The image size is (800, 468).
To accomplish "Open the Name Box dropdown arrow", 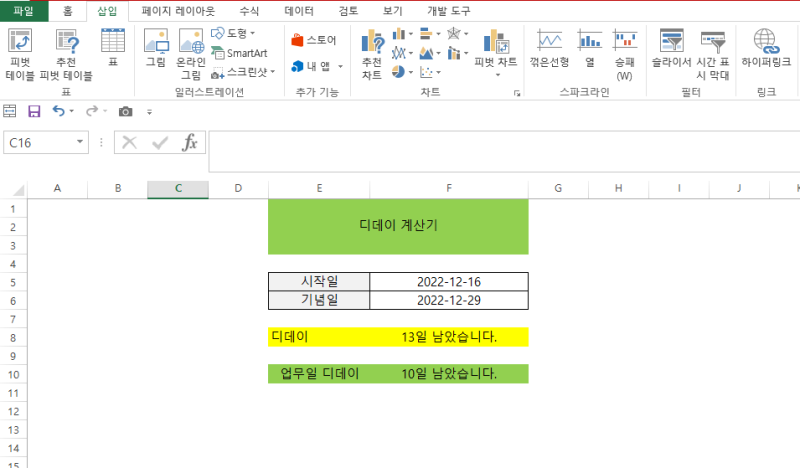I will click(x=80, y=142).
